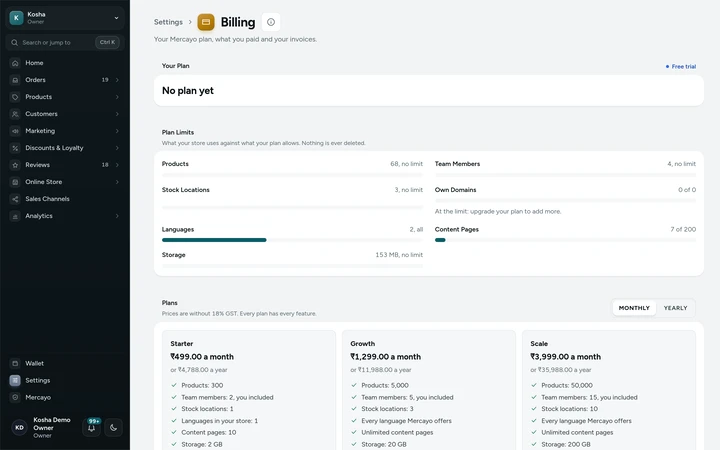
Task: Click the Reviews count badge 18
Action: (x=105, y=165)
